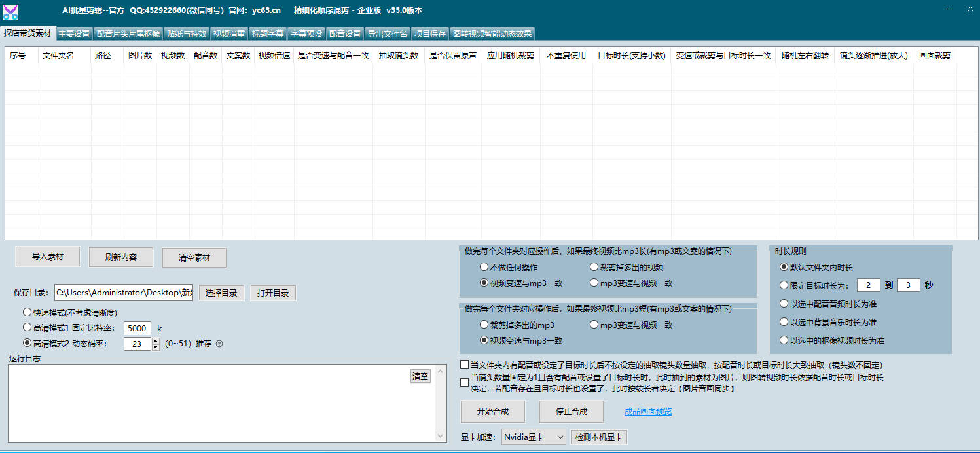This screenshot has height=453, width=980.
Task: Select 裁剪掉多出的视频 option
Action: coord(594,267)
